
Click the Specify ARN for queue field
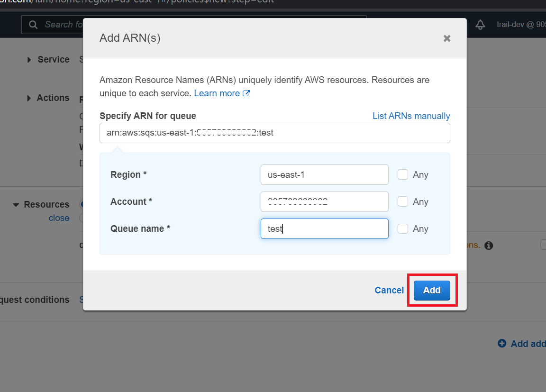click(274, 133)
